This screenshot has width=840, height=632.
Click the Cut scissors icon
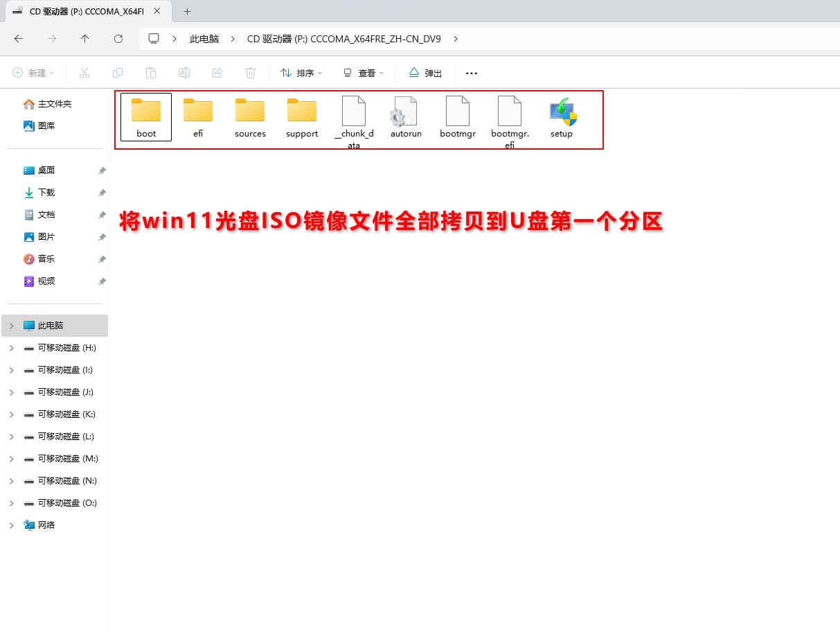pyautogui.click(x=84, y=73)
